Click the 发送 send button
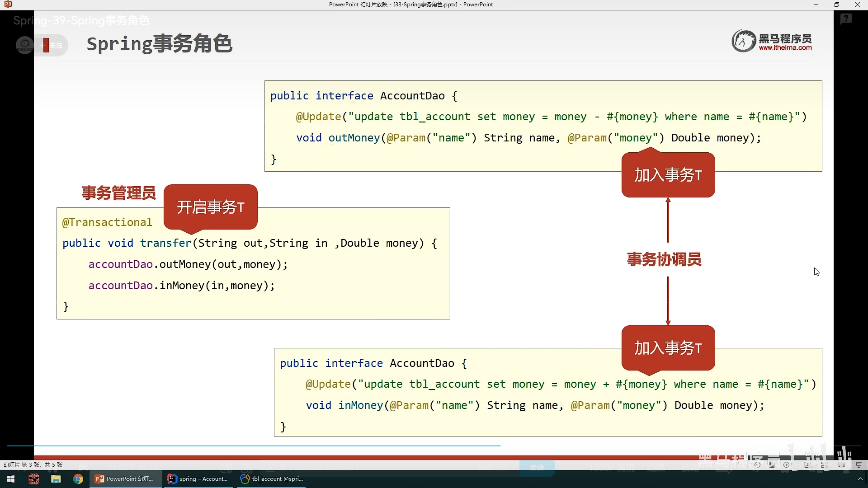Viewport: 868px width, 488px height. [537, 467]
